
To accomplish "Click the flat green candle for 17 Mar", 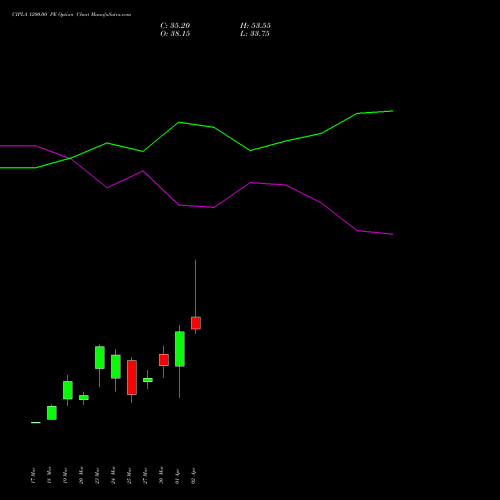I will coord(36,423).
